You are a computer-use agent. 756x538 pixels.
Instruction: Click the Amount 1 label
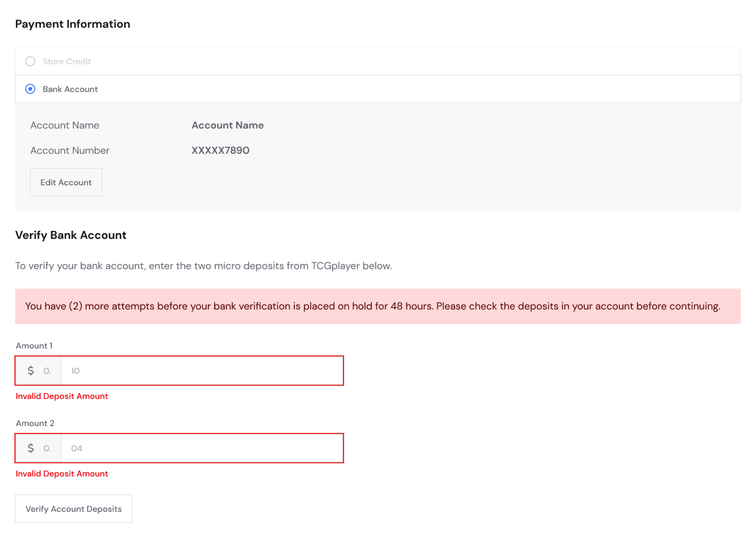[x=34, y=346]
